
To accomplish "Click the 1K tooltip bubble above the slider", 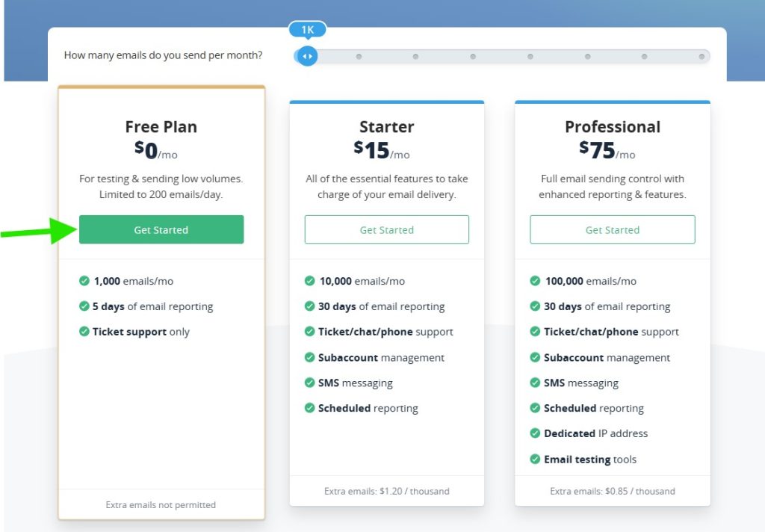I will tap(307, 30).
